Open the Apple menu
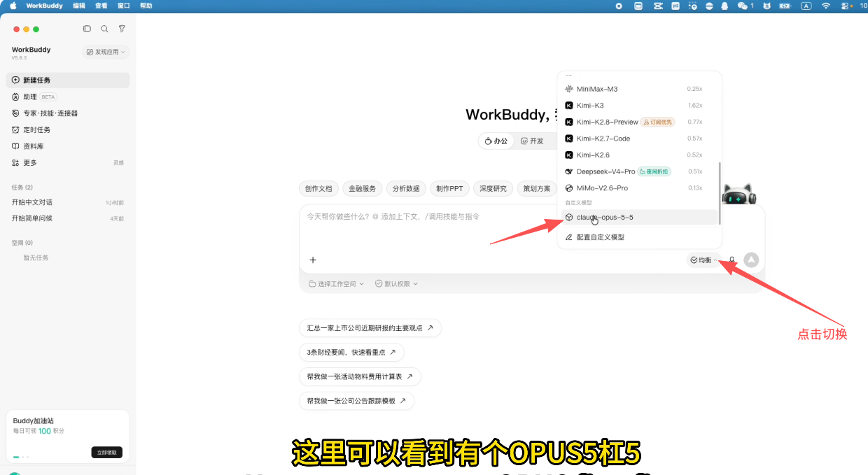Image resolution: width=868 pixels, height=475 pixels. 13,6
